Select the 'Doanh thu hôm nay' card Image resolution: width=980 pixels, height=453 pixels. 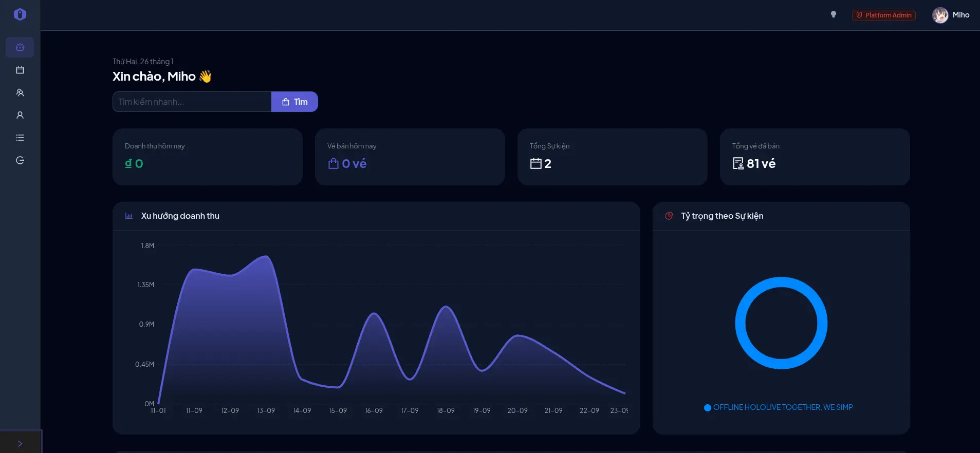point(208,157)
